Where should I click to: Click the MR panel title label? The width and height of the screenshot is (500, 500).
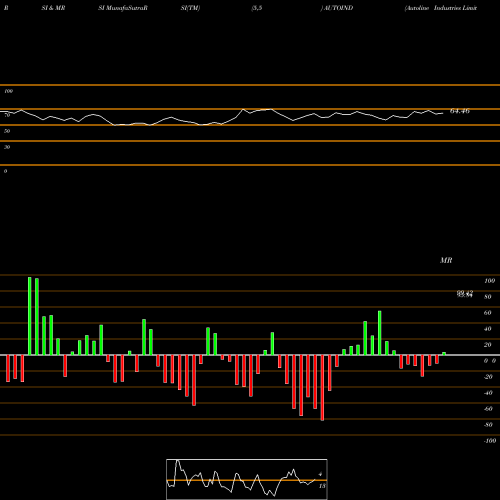point(446,260)
